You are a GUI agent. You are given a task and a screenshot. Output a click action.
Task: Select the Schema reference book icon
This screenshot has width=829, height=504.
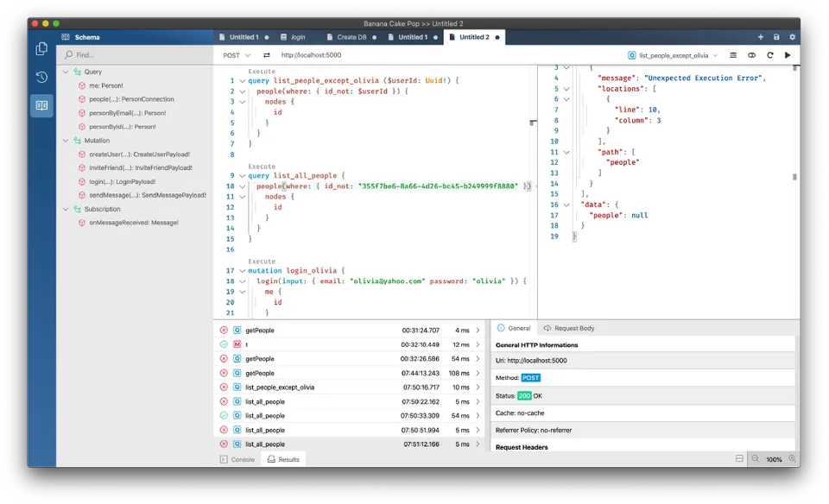tap(41, 105)
